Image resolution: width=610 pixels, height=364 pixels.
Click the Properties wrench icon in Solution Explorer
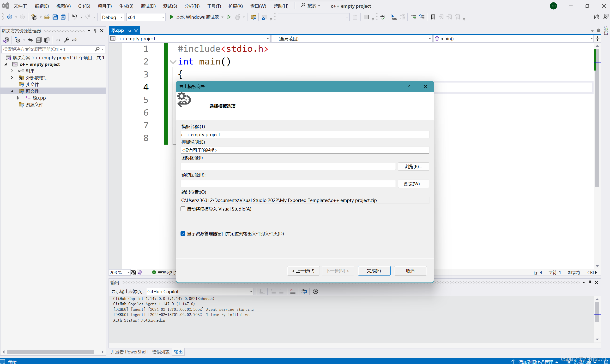pos(66,40)
